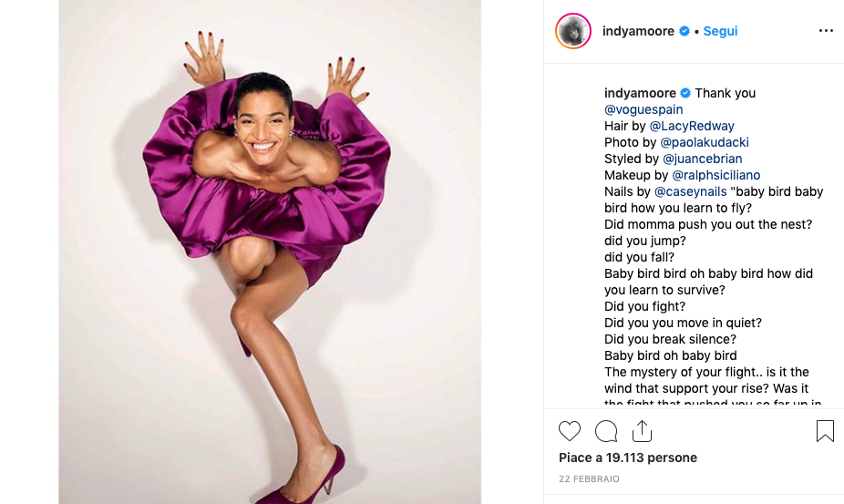Open the @caseynails mention
The width and height of the screenshot is (844, 504).
690,191
